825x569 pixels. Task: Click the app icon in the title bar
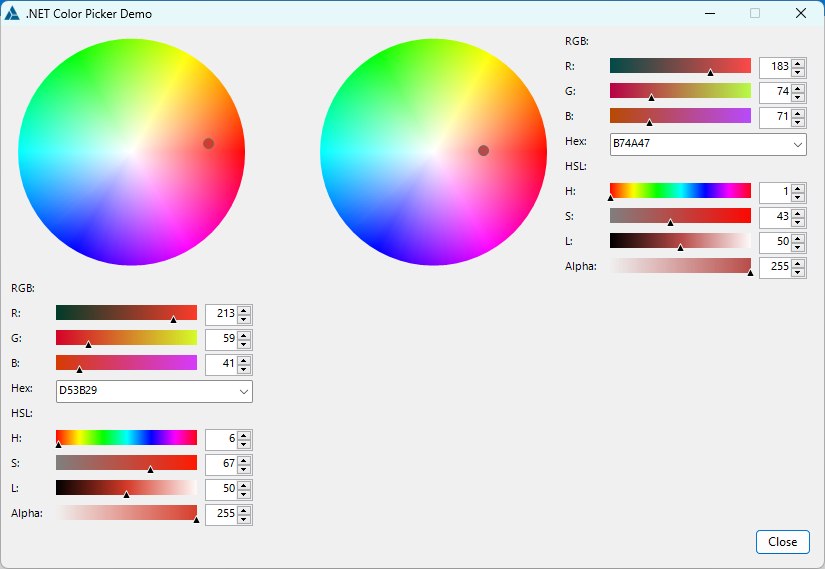12,13
